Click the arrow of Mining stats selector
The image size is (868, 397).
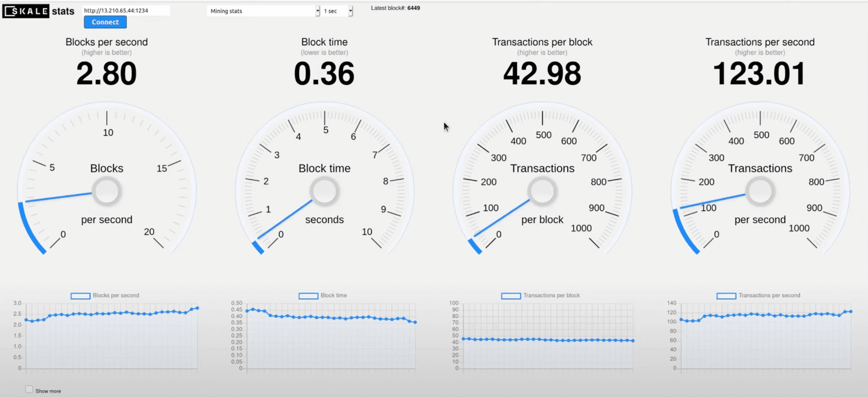(318, 11)
